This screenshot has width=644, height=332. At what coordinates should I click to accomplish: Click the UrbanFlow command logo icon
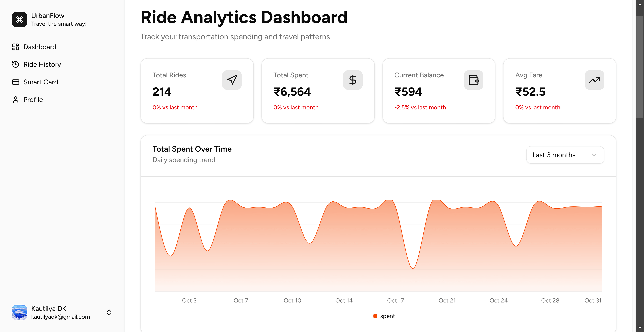tap(19, 19)
